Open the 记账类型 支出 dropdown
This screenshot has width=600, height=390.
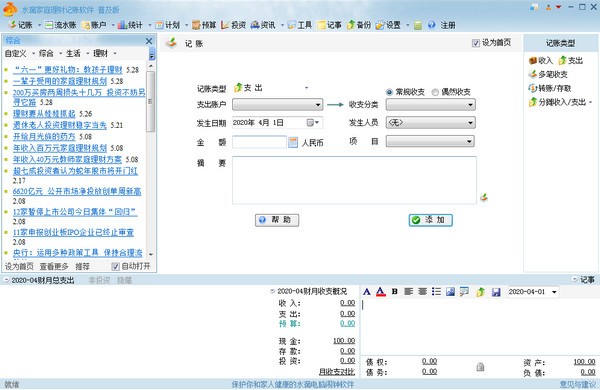[x=307, y=88]
